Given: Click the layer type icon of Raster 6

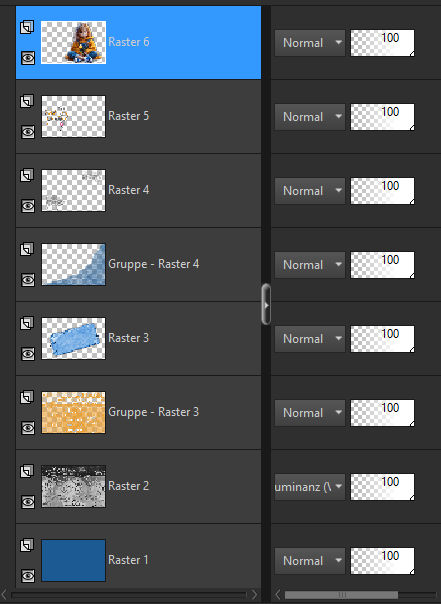Looking at the screenshot, I should [x=27, y=27].
